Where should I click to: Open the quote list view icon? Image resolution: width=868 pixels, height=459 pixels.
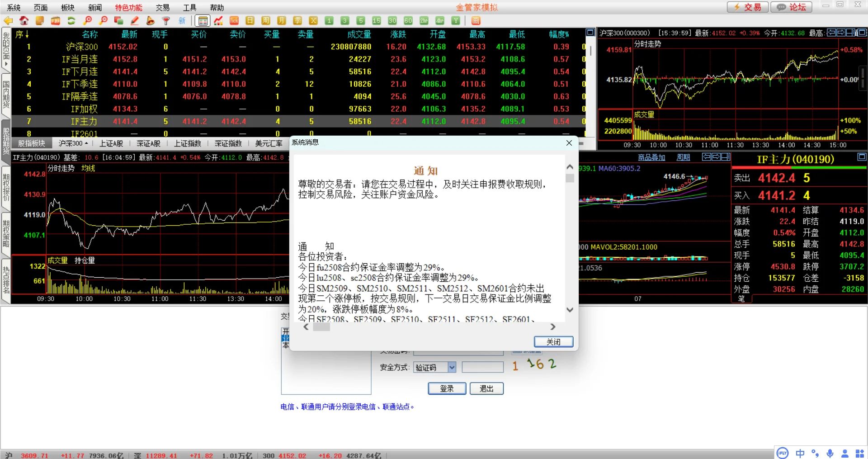tap(203, 21)
